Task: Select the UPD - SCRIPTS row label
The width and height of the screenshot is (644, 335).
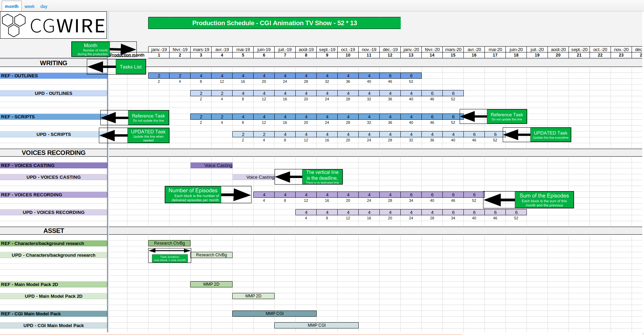Action: 53,135
